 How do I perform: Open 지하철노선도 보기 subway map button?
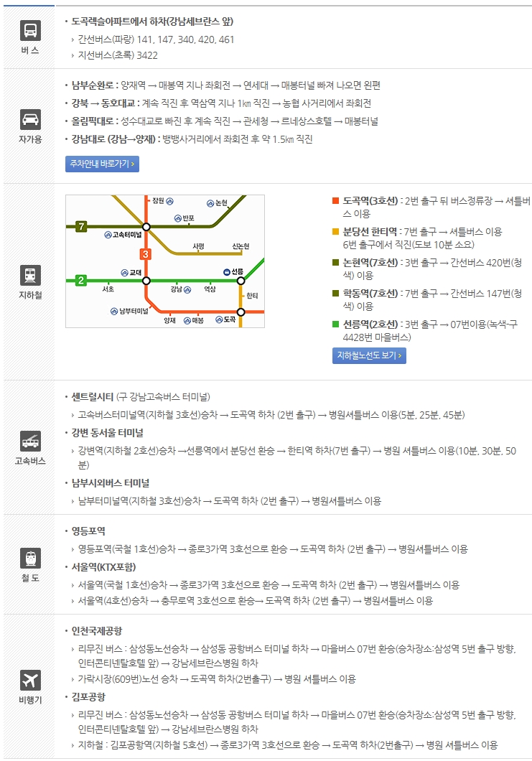pos(370,356)
